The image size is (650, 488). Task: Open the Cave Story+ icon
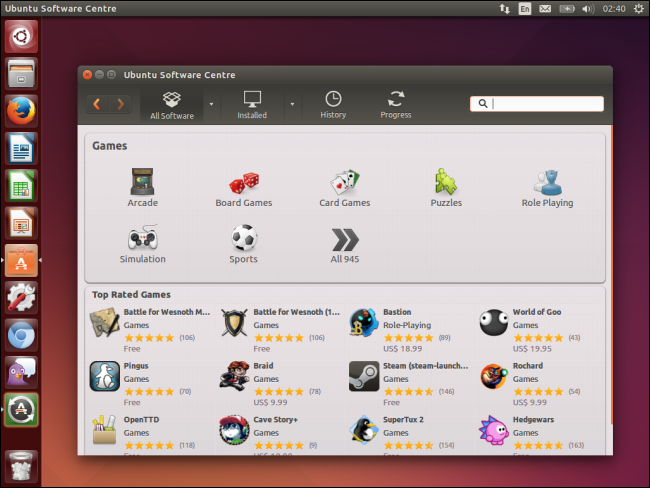[234, 430]
